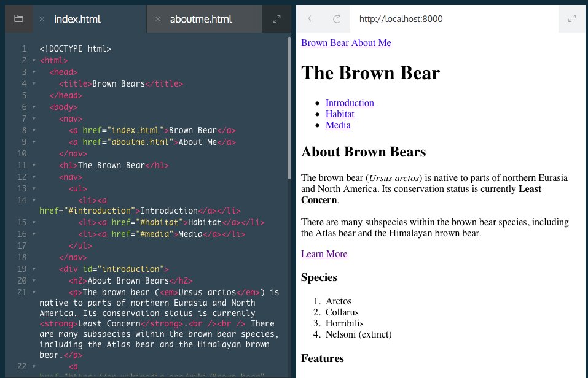Screen dimensions: 588x378
Task: Collapse the body element on line 6
Action: coord(33,107)
